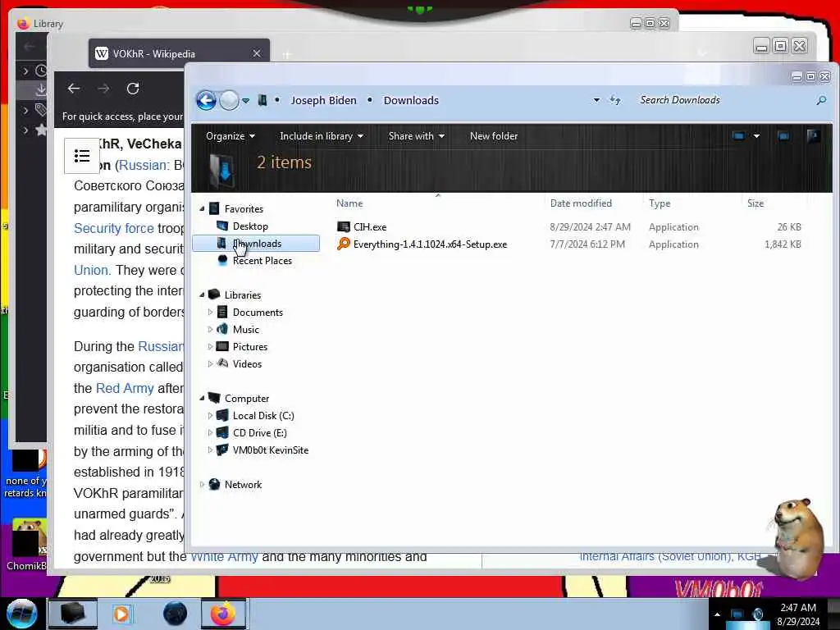Click the refresh icon in address bar
840x630 pixels.
[615, 100]
